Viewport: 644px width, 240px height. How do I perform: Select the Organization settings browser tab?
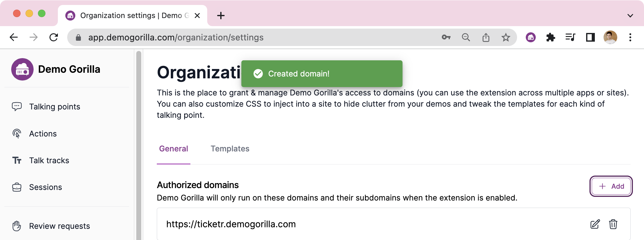click(x=133, y=16)
